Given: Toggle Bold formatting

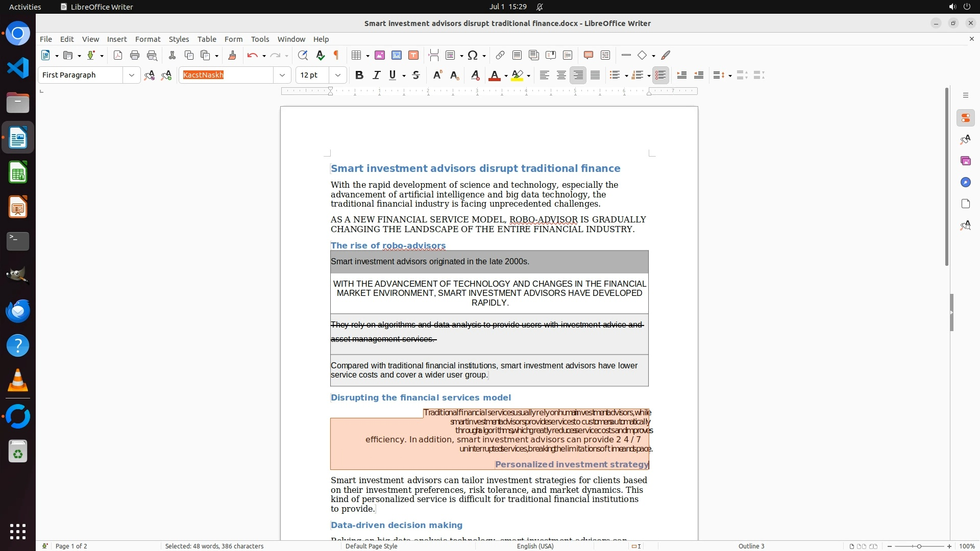Looking at the screenshot, I should click(x=359, y=76).
